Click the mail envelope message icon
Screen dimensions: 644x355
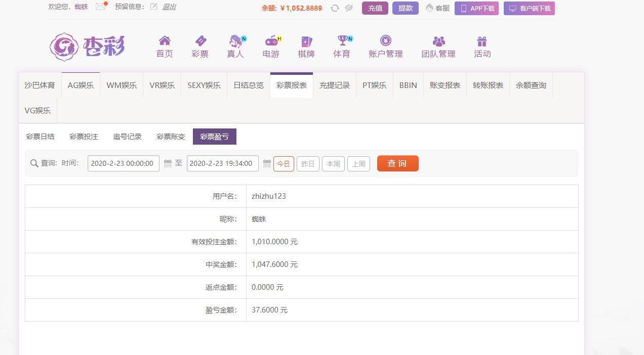click(100, 7)
